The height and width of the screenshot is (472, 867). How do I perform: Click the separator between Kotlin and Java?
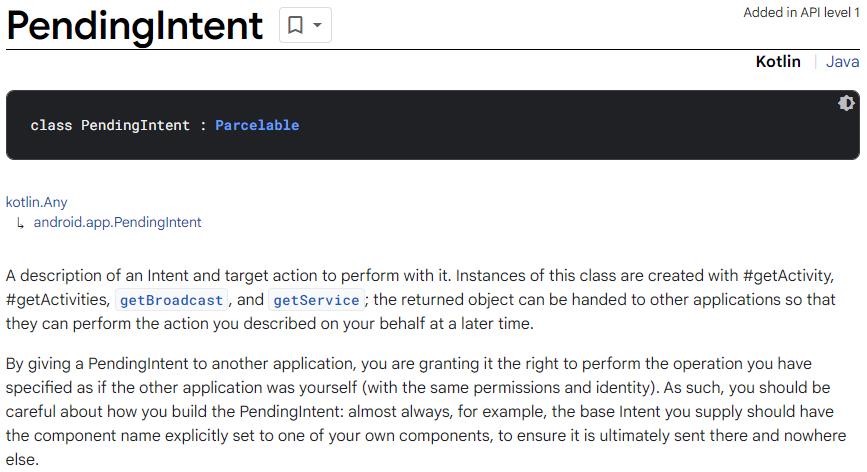815,61
